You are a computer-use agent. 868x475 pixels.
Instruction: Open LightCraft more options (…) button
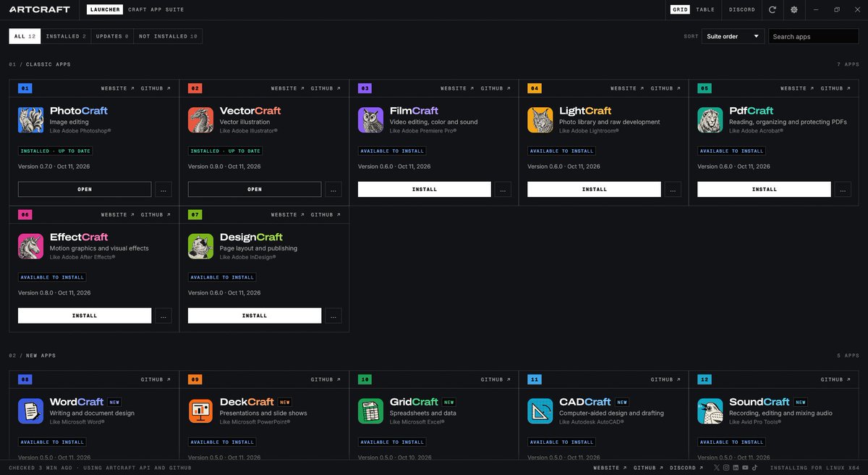pos(673,189)
